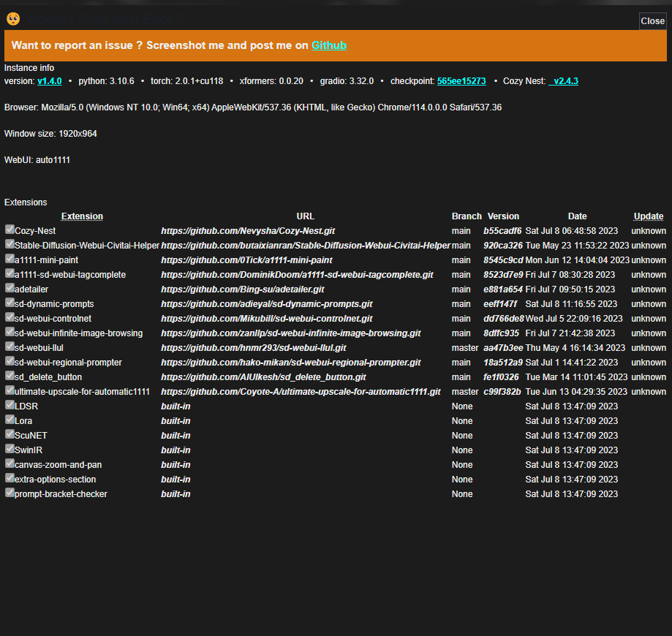The width and height of the screenshot is (672, 636).
Task: Click the worried face emoji icon
Action: 13,19
